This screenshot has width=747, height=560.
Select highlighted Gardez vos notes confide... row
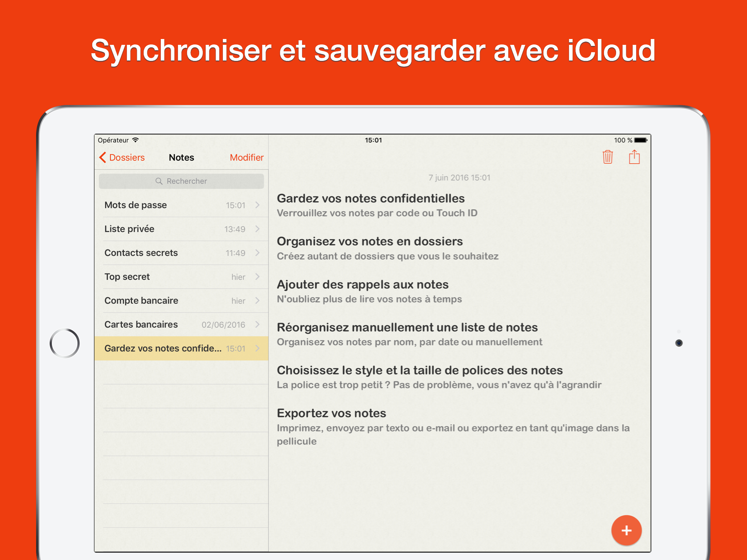click(163, 348)
